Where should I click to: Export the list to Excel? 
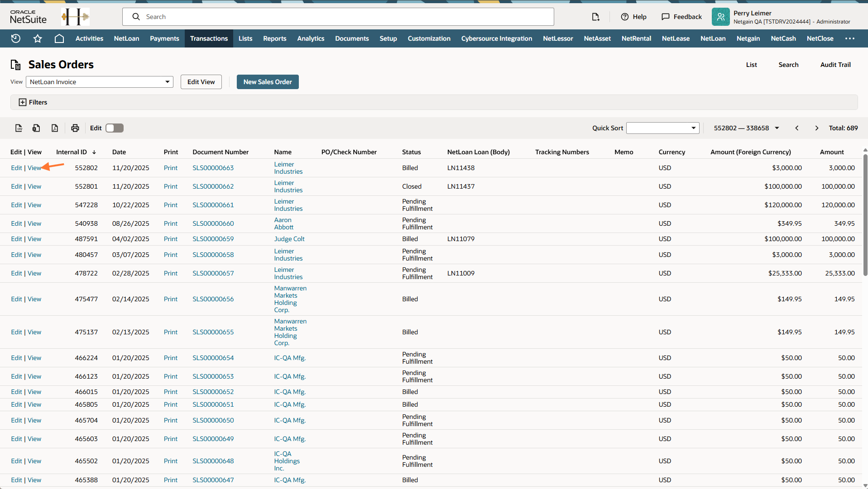[x=36, y=128]
